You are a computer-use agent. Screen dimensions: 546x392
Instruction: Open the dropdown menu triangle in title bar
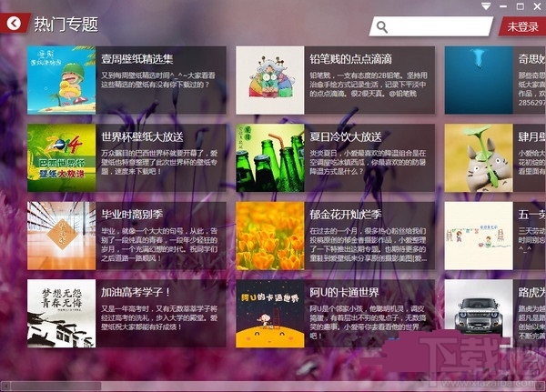pos(486,6)
